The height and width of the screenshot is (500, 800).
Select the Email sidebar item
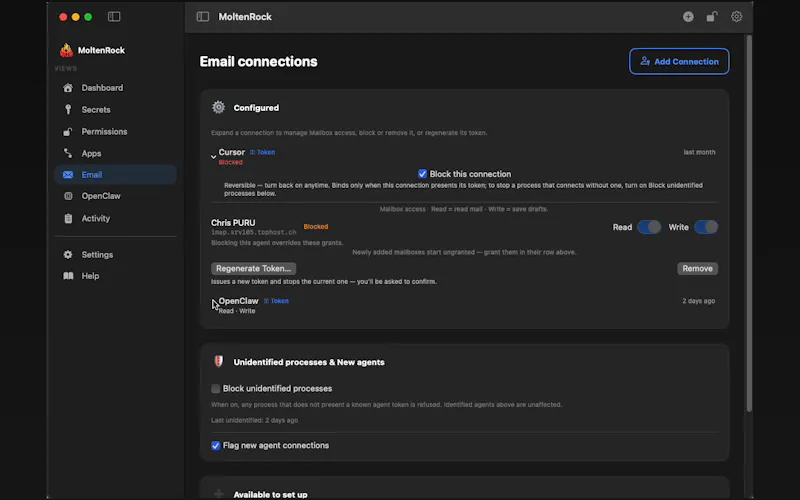115,174
